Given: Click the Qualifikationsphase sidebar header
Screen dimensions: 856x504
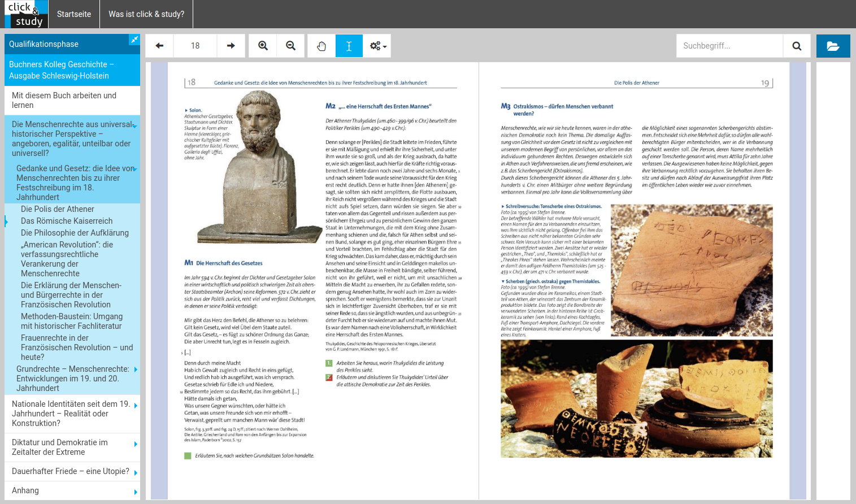Looking at the screenshot, I should tap(67, 44).
